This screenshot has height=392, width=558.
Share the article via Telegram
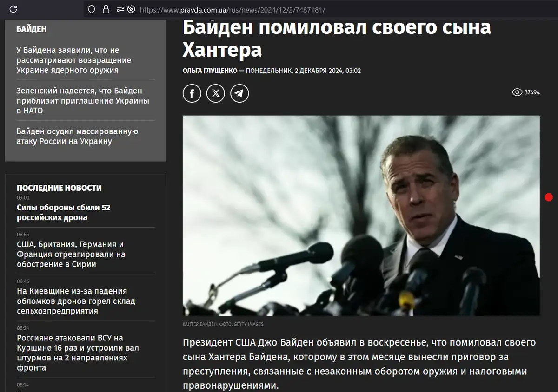tap(239, 93)
